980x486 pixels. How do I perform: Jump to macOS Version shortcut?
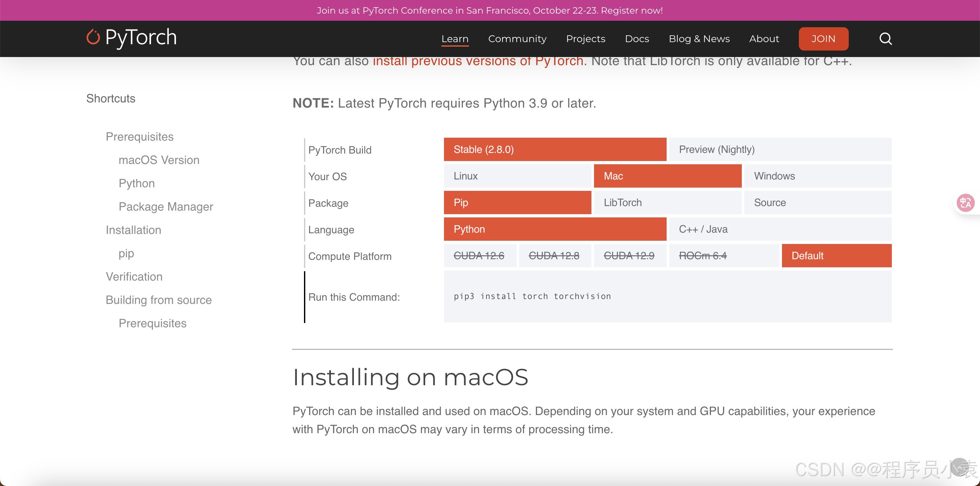pos(159,160)
